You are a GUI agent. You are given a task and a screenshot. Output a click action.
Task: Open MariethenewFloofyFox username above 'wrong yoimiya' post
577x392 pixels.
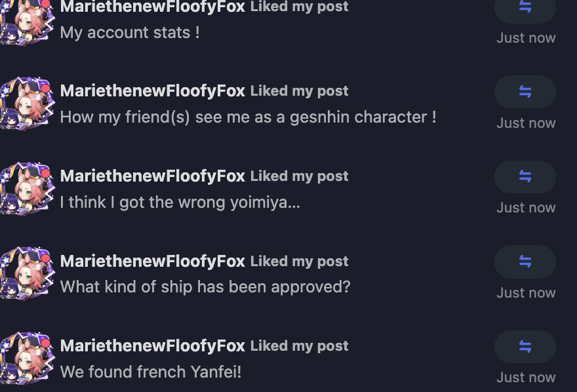(152, 176)
